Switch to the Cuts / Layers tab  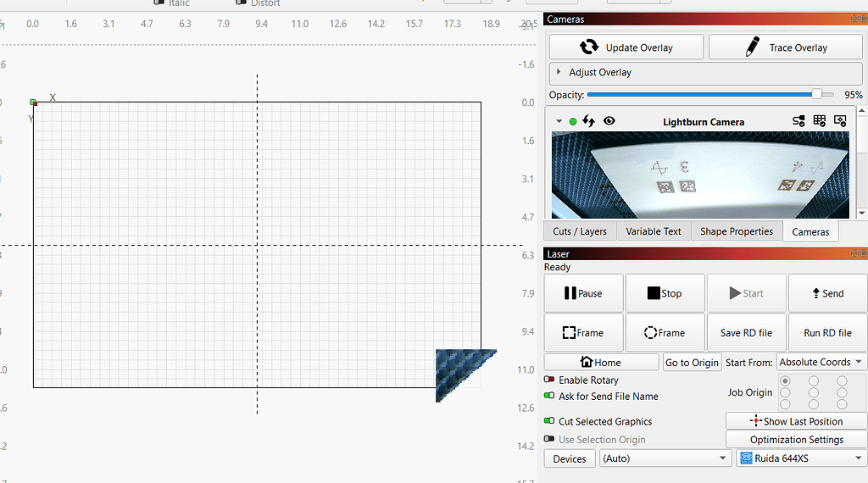580,231
